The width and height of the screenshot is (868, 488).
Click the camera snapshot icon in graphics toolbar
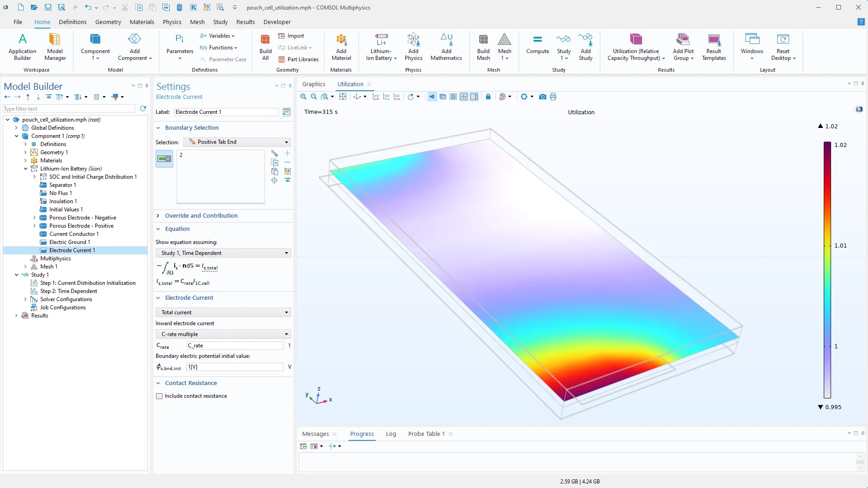click(x=542, y=97)
